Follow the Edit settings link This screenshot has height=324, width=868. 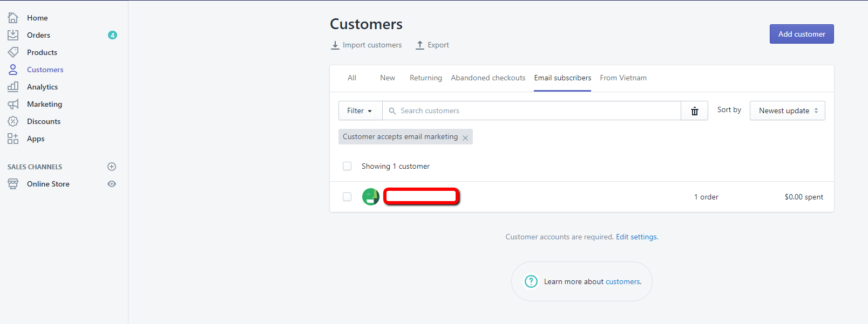(x=636, y=237)
